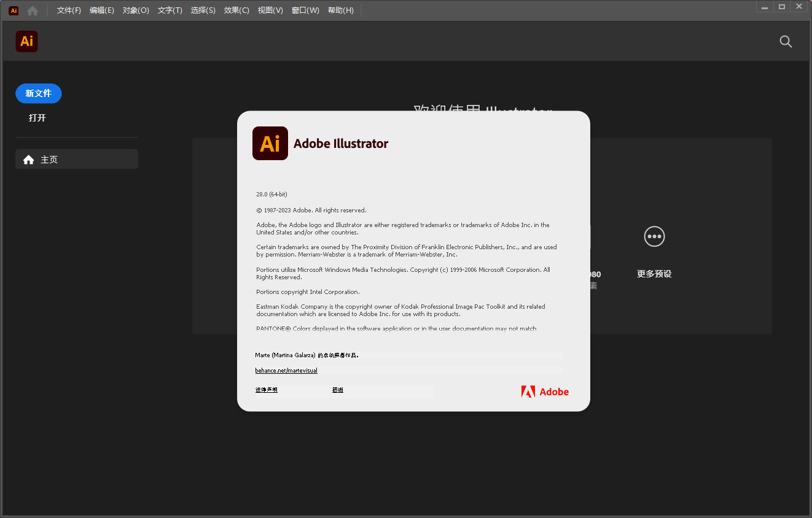Click the 更多 link in the dialog
The height and width of the screenshot is (518, 812).
click(x=337, y=390)
